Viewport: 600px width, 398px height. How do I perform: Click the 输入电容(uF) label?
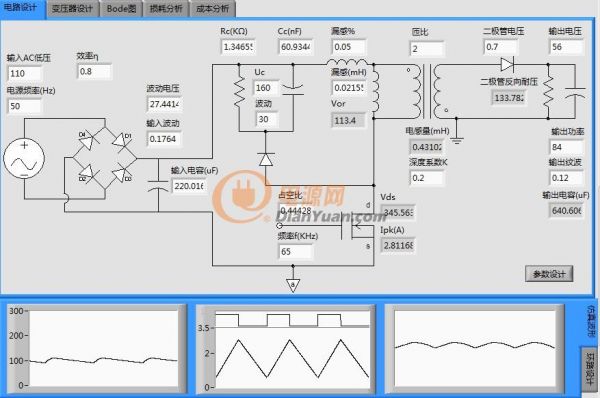pos(194,170)
